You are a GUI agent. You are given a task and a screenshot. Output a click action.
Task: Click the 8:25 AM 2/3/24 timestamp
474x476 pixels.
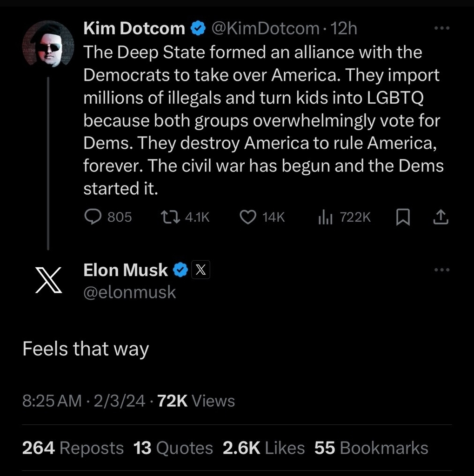point(84,401)
